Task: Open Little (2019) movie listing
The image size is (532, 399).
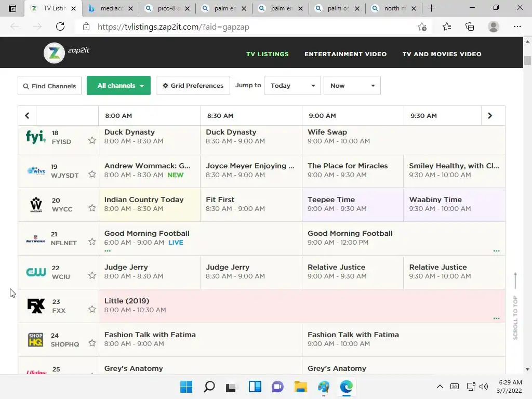Action: pyautogui.click(x=302, y=306)
